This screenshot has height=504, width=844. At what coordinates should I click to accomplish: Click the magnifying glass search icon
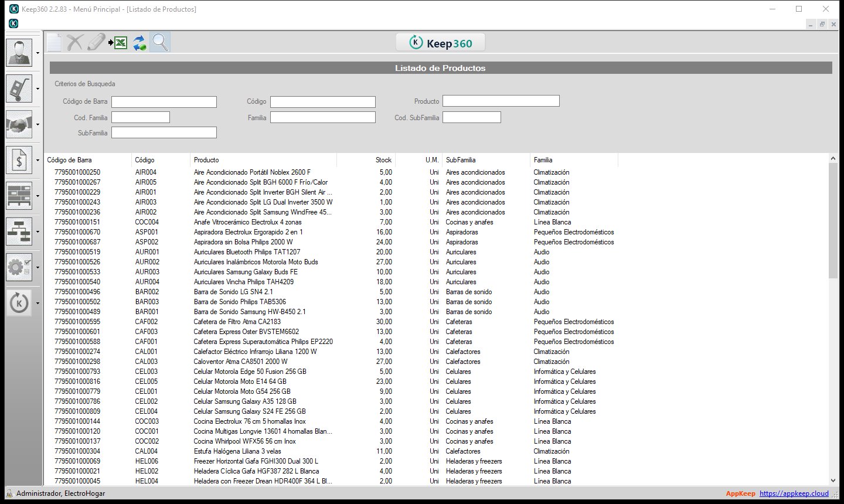[160, 43]
